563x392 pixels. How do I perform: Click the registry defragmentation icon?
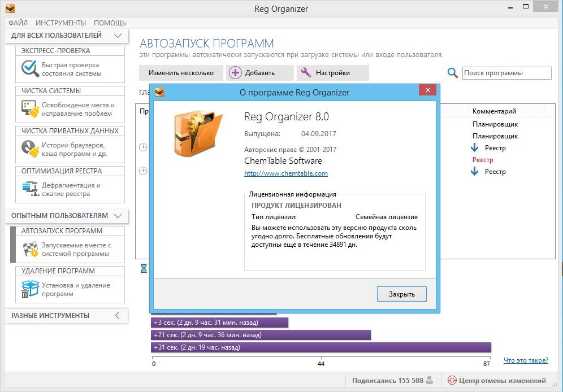pyautogui.click(x=30, y=189)
